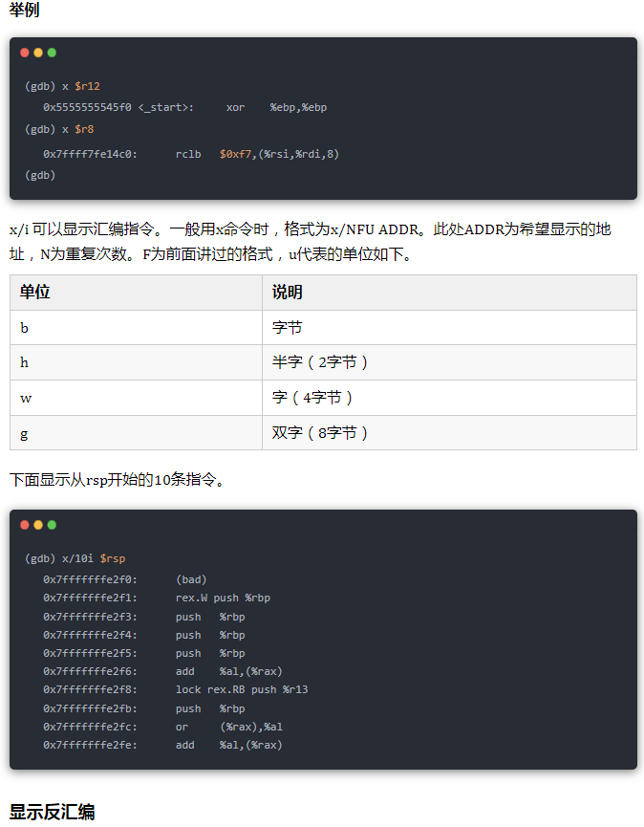Click the x/10i $rsp command line
This screenshot has height=827, width=644.
(75, 558)
